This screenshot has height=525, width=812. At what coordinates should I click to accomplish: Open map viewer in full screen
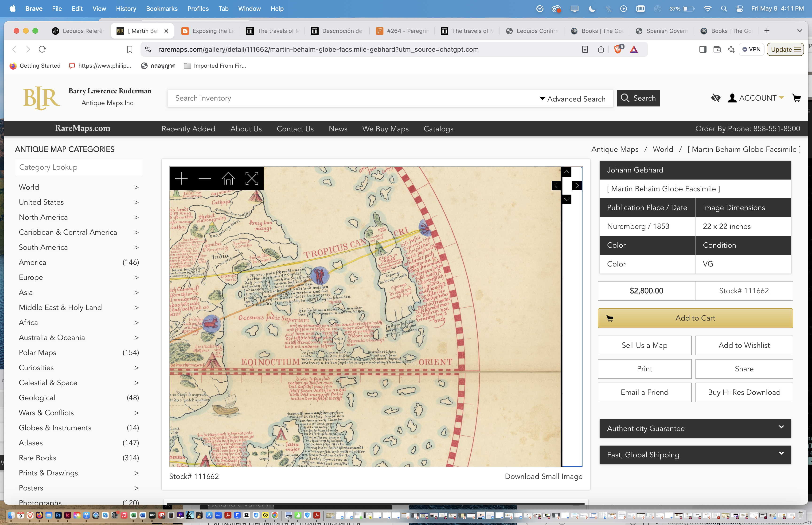(x=252, y=178)
